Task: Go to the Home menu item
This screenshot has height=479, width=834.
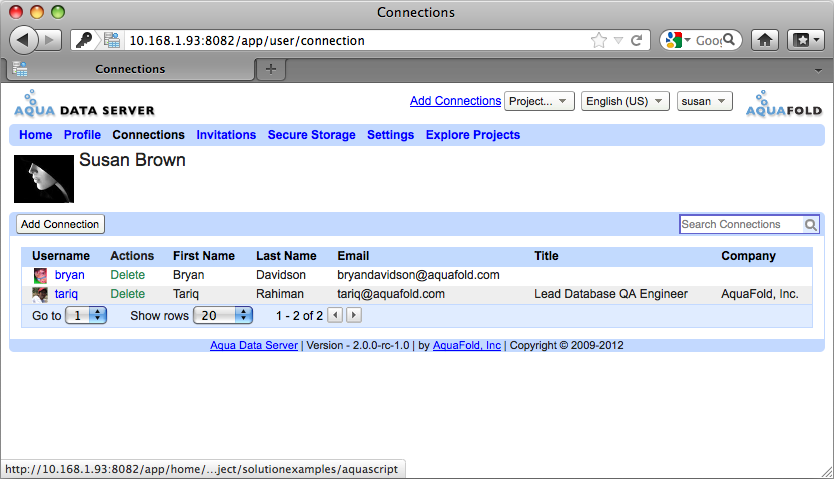Action: [36, 135]
